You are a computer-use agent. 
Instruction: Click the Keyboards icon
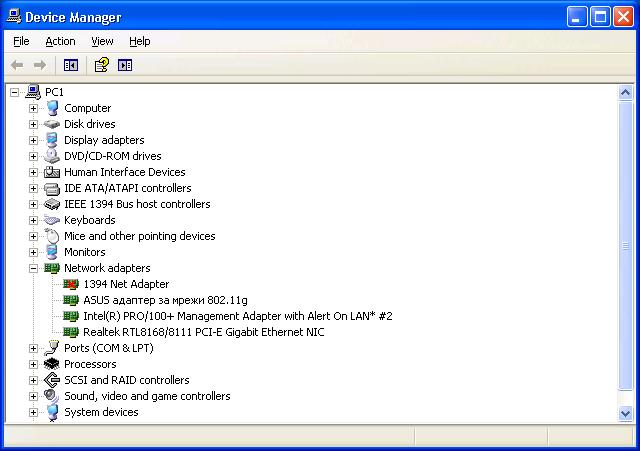(x=52, y=220)
